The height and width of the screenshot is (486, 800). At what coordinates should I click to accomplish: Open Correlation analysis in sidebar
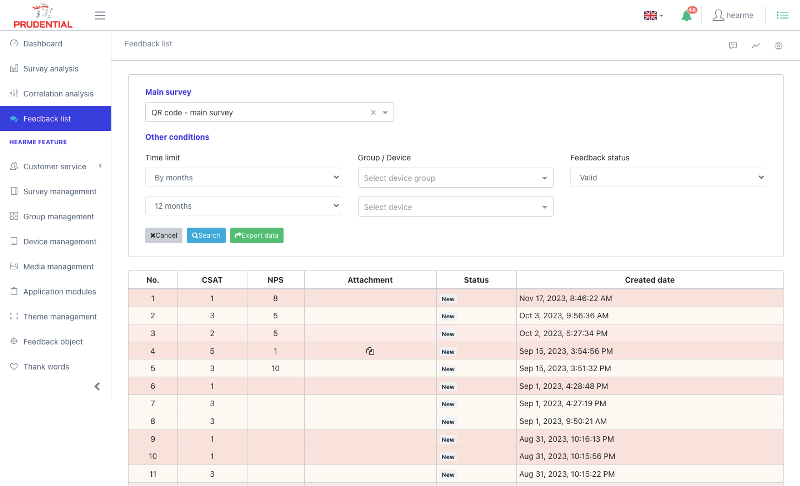[x=56, y=93]
